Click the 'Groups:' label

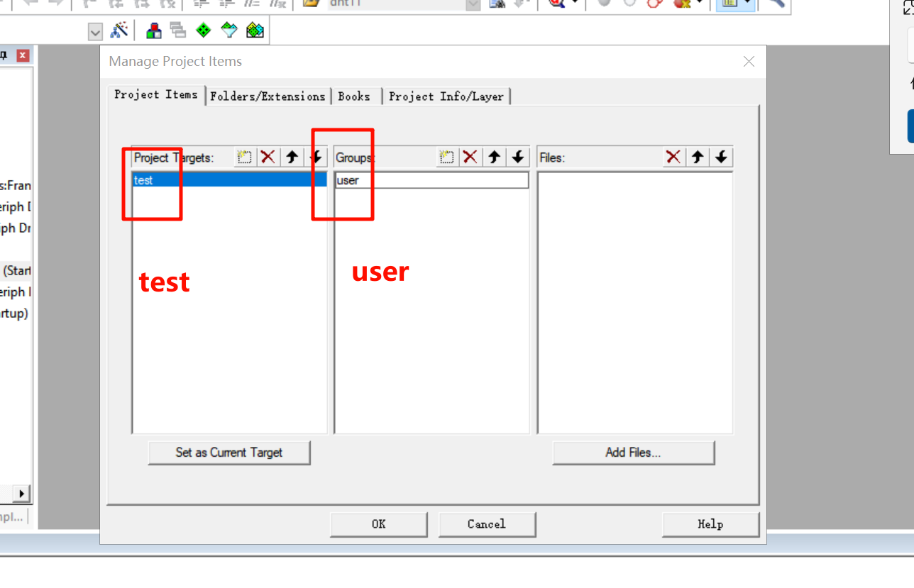(x=354, y=157)
